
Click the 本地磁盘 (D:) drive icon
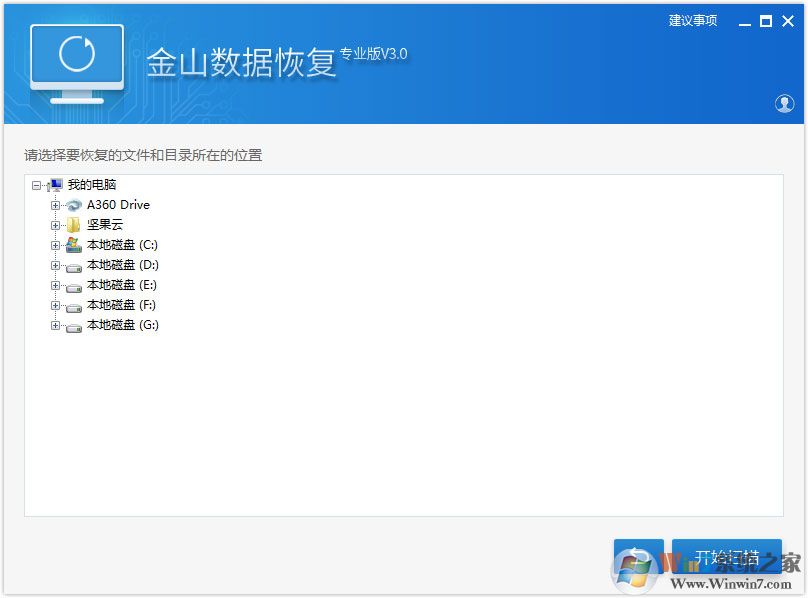(x=72, y=264)
